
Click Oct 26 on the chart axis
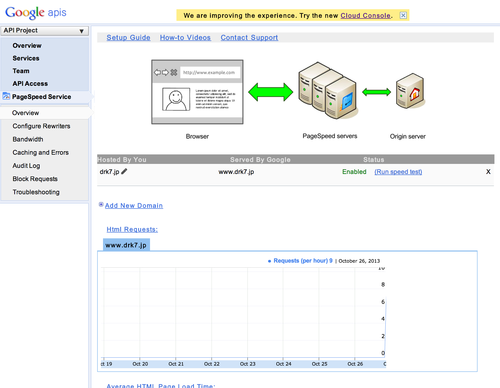[x=355, y=364]
